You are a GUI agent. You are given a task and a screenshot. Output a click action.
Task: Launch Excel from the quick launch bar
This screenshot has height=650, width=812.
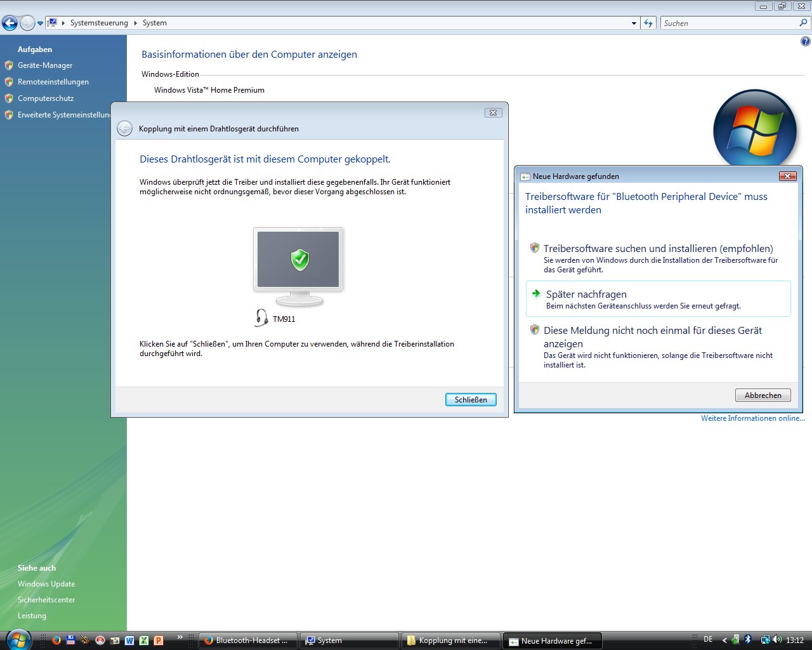coord(144,640)
